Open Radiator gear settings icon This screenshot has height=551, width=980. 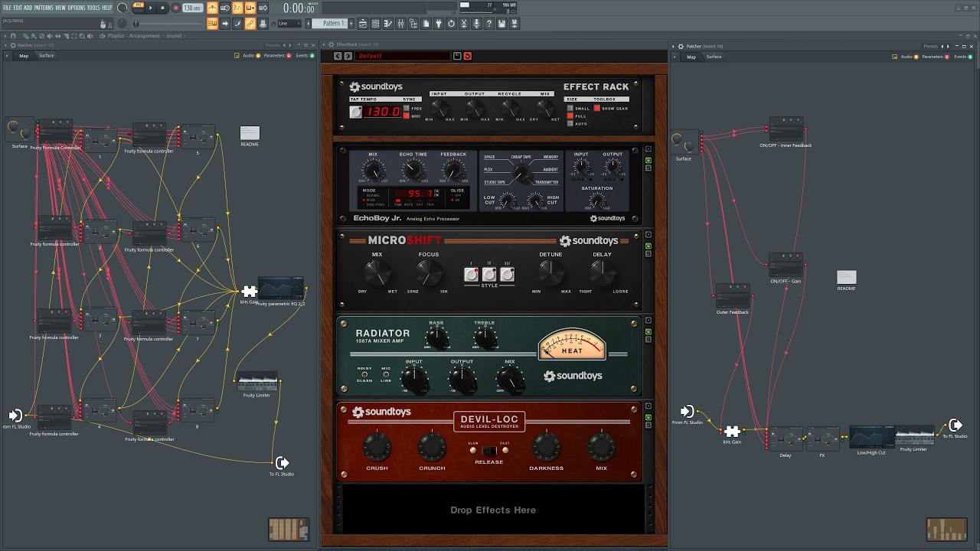point(648,321)
